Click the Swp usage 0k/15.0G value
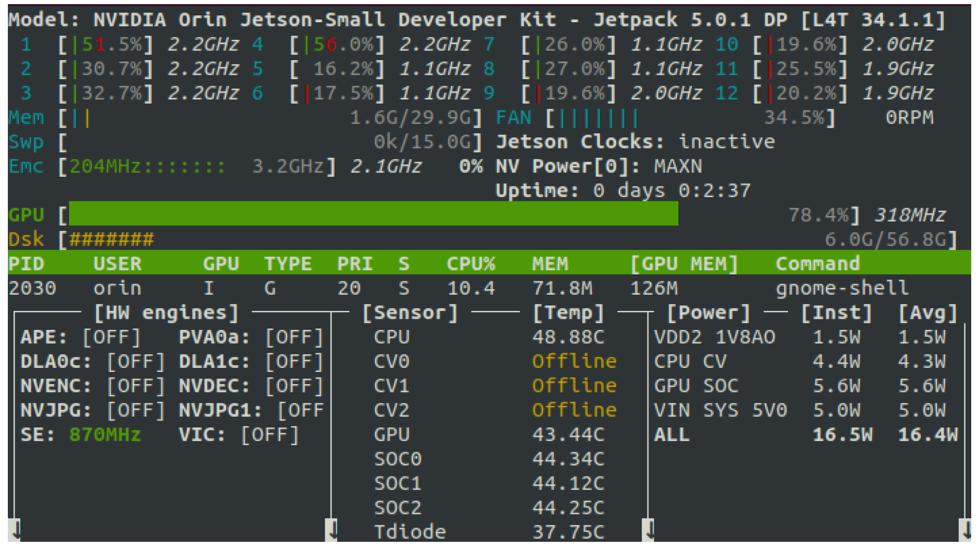 click(x=423, y=142)
